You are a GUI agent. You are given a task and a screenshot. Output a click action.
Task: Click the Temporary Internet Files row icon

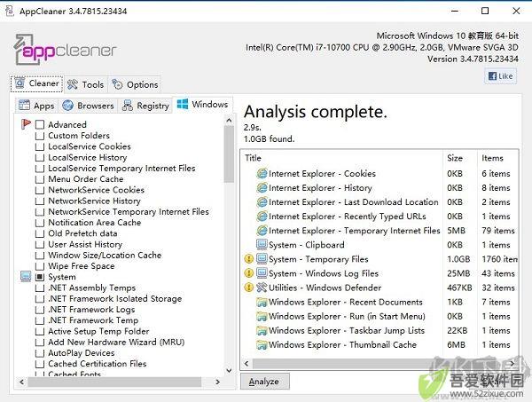point(262,231)
